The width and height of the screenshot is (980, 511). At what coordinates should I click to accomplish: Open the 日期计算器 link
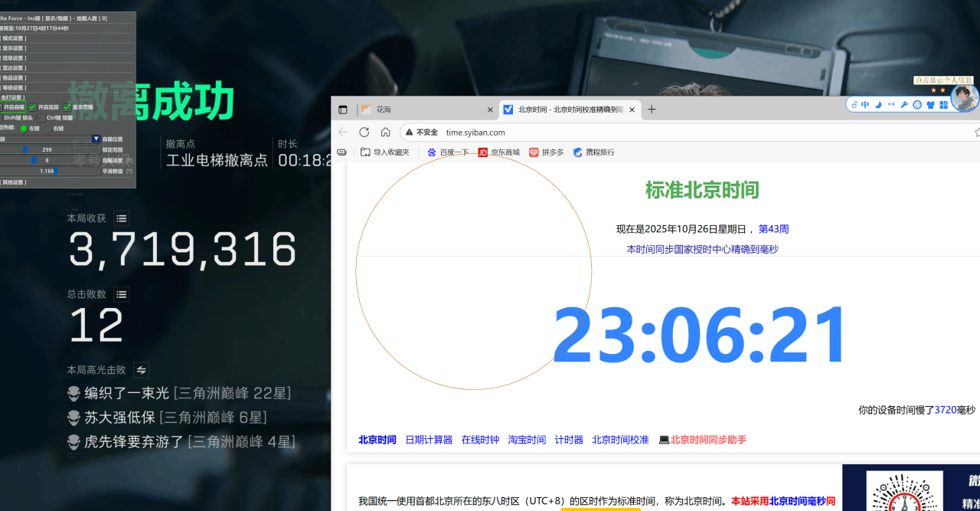click(x=429, y=439)
